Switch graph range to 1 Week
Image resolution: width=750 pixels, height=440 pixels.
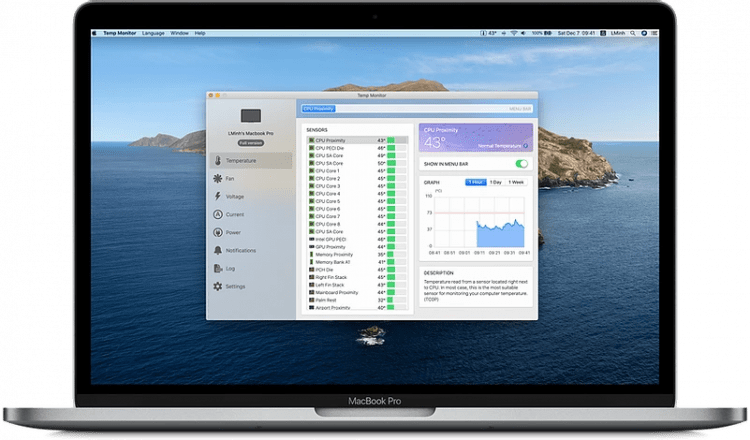pos(516,182)
